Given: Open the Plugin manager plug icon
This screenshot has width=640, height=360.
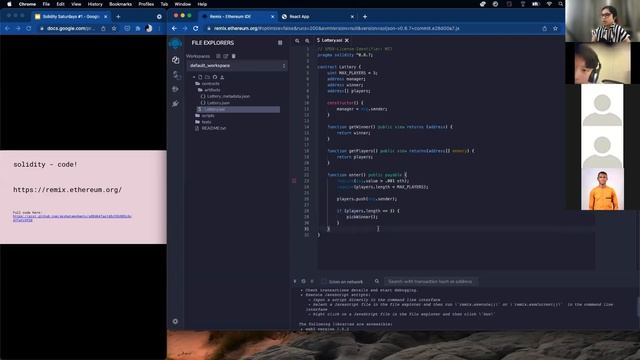Looking at the screenshot, I should [176, 104].
